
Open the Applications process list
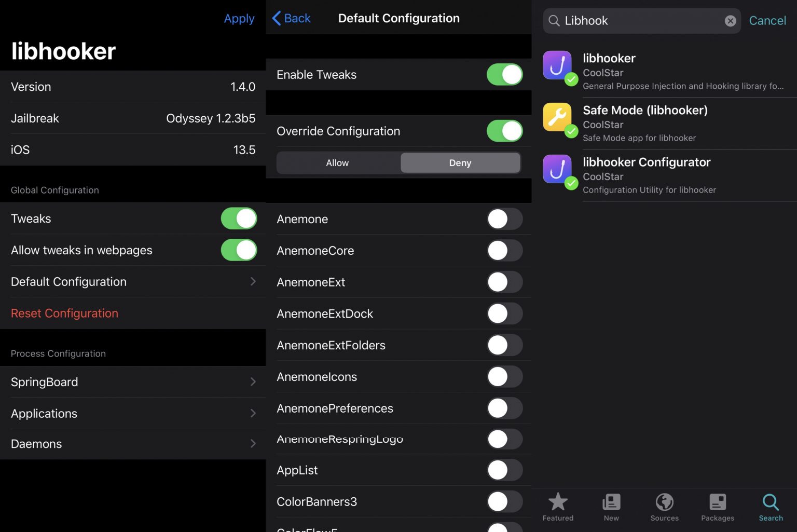(133, 414)
